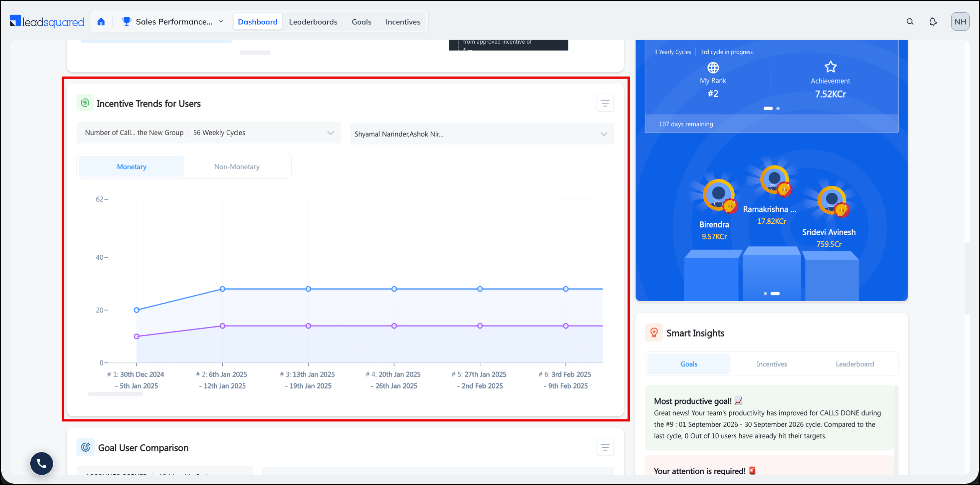Select the Goals tab in Smart Insights
The image size is (980, 485).
coord(689,364)
